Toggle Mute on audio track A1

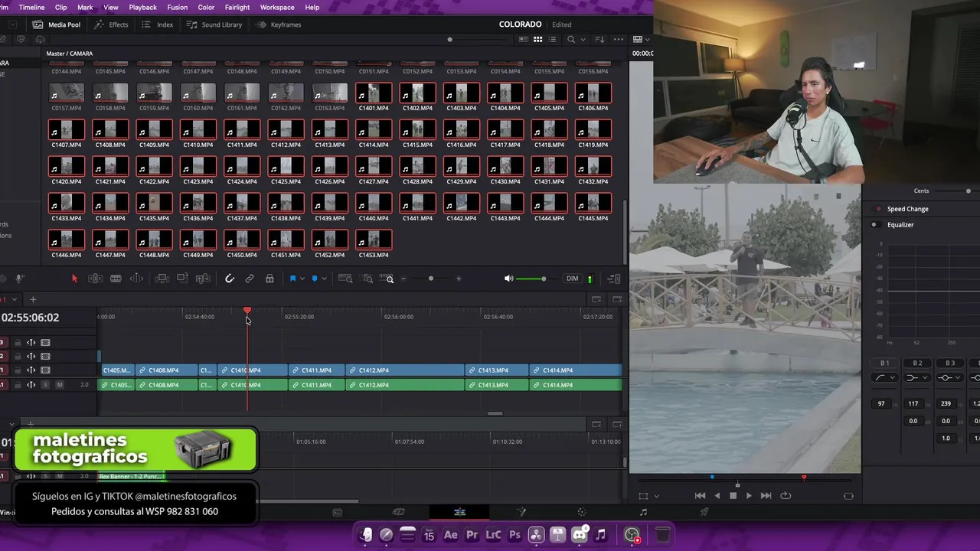[x=60, y=385]
